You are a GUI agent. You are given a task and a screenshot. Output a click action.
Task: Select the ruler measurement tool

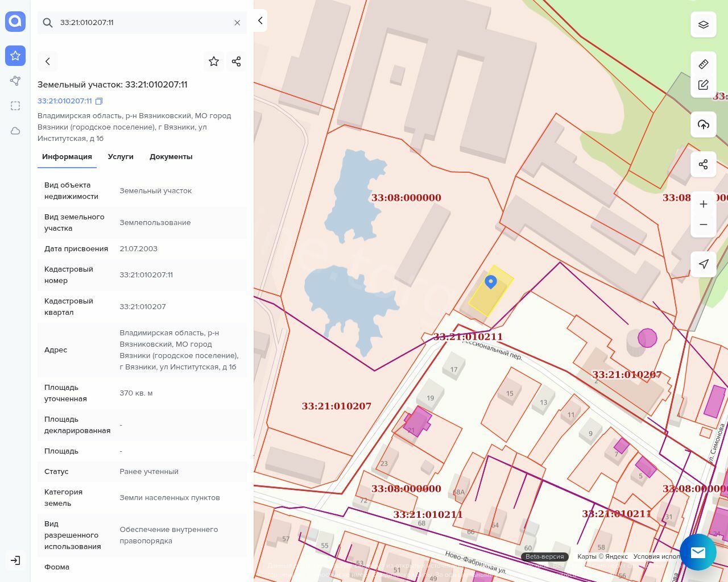pyautogui.click(x=703, y=64)
